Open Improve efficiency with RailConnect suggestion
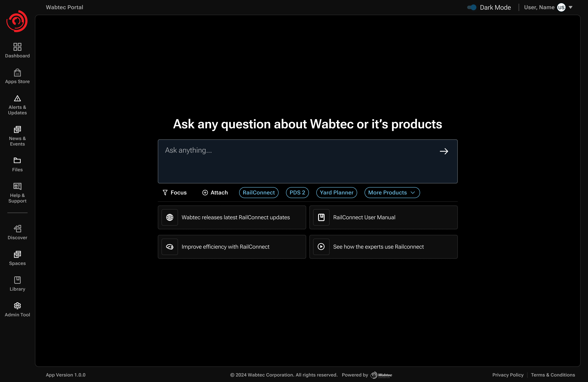 [x=232, y=247]
